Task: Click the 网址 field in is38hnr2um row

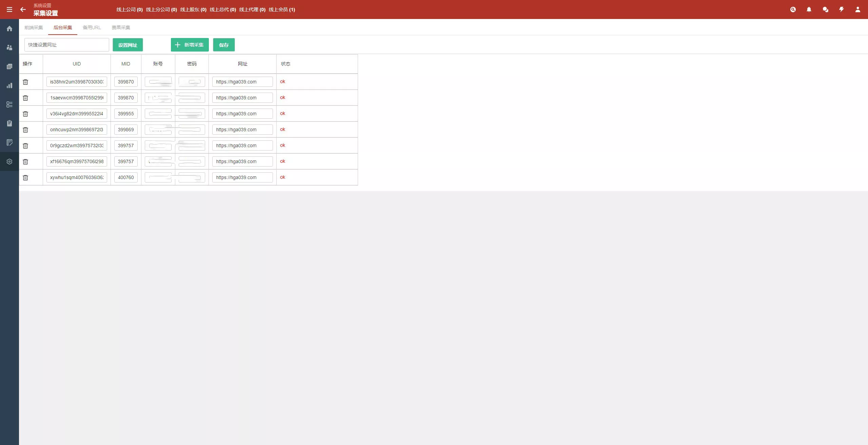Action: (242, 82)
